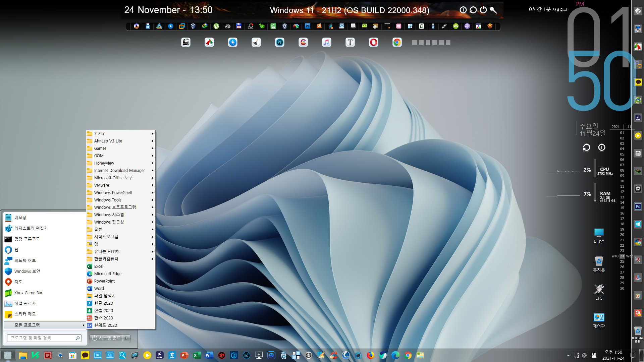Expand the Internet Download Manager folder

[x=121, y=170]
